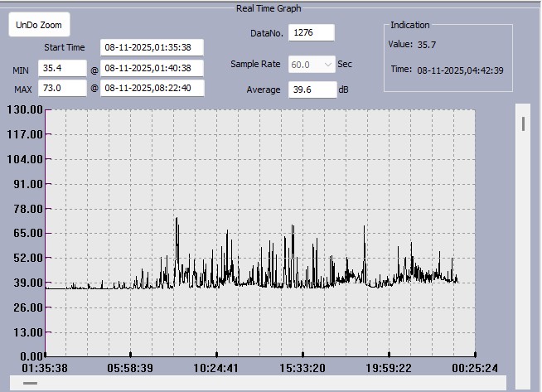Click the MIN timestamp field
542x392 pixels.
point(152,69)
